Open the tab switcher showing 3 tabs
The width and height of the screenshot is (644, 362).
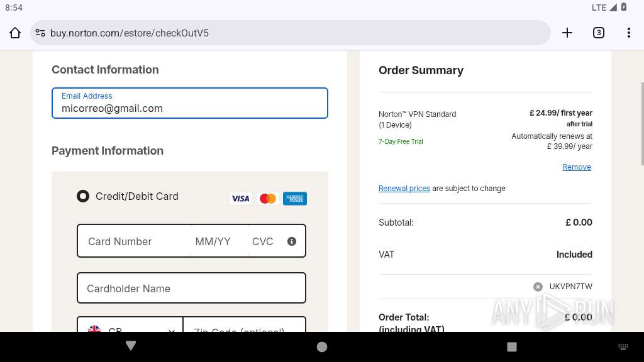599,33
